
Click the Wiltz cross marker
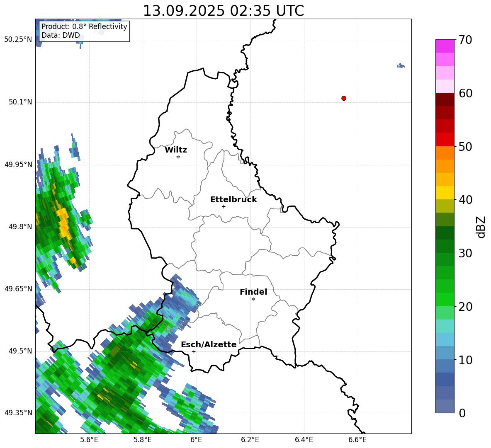(178, 157)
